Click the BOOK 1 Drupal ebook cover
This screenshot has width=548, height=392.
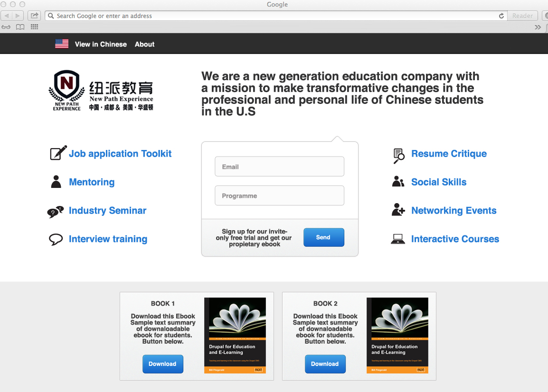click(x=235, y=336)
